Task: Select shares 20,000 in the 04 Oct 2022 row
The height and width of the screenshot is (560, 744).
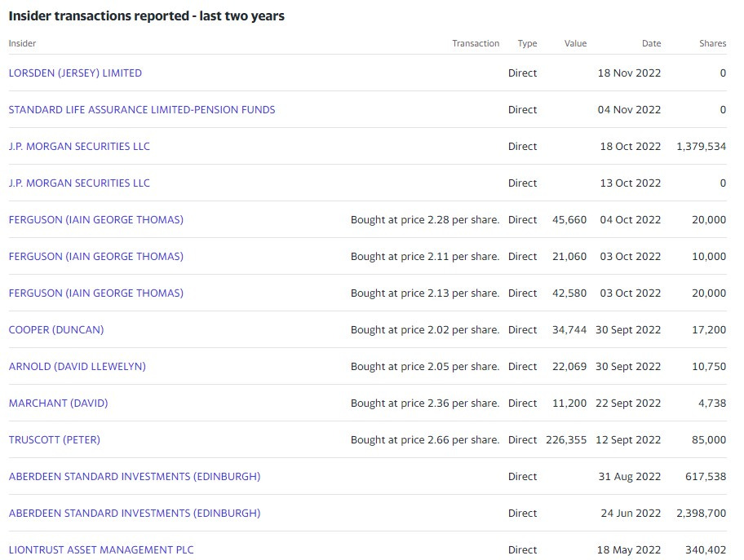Action: pyautogui.click(x=709, y=219)
